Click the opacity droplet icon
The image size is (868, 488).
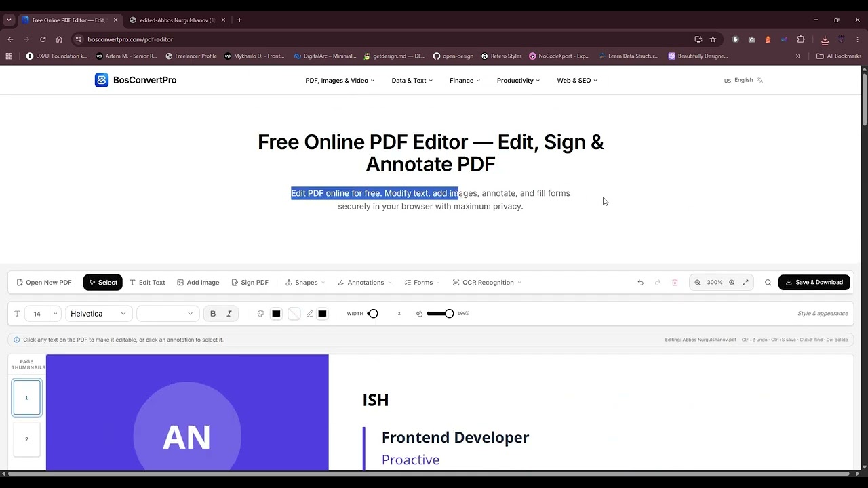(x=419, y=314)
